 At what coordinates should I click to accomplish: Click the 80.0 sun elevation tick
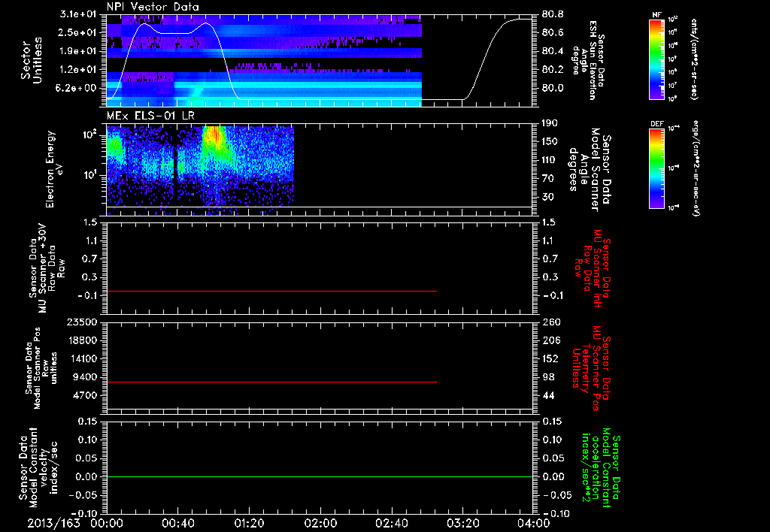pyautogui.click(x=552, y=89)
